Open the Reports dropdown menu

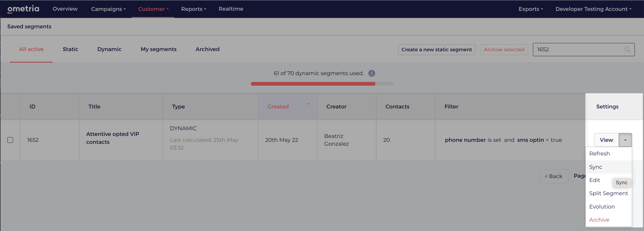click(194, 9)
